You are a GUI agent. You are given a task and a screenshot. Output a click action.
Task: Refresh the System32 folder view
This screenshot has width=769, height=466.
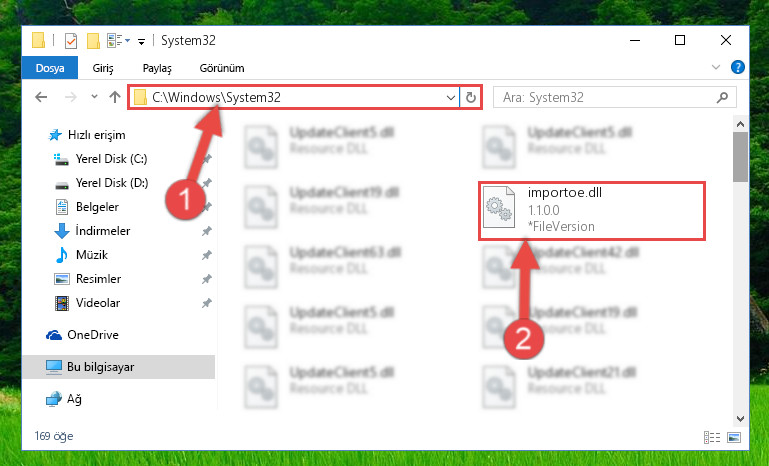pos(471,98)
